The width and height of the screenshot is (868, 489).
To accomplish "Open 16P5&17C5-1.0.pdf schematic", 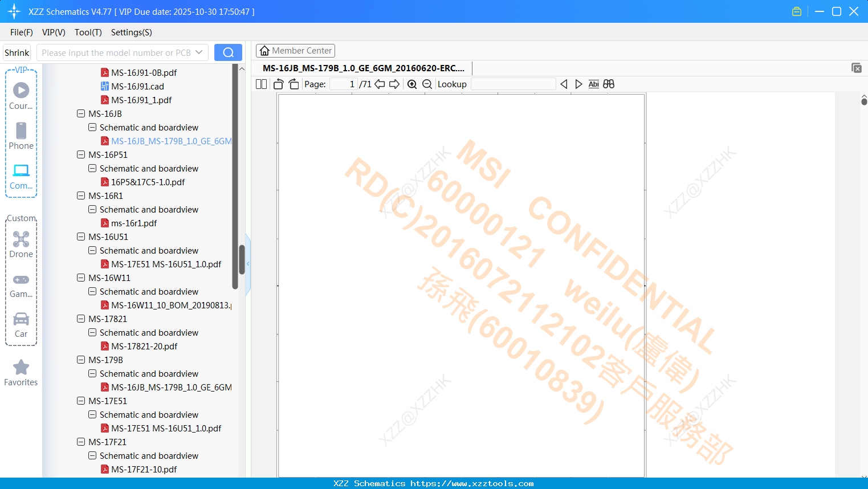I will (143, 182).
